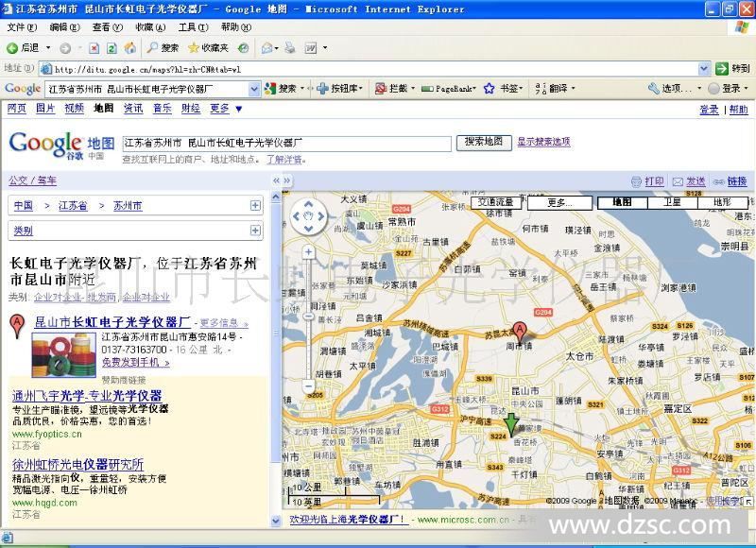The image size is (756, 548).
Task: Open IE Search (搜索) magnifier
Action: pyautogui.click(x=152, y=48)
